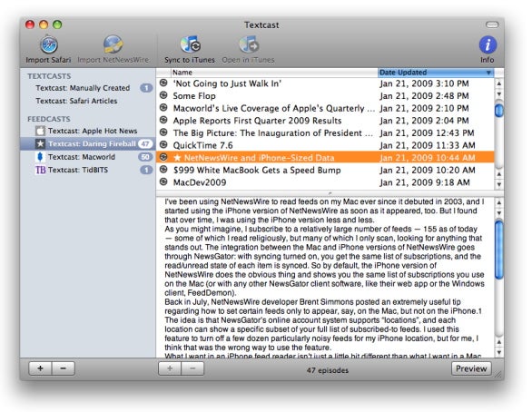
Task: Click the episode add plus button
Action: pyautogui.click(x=170, y=368)
